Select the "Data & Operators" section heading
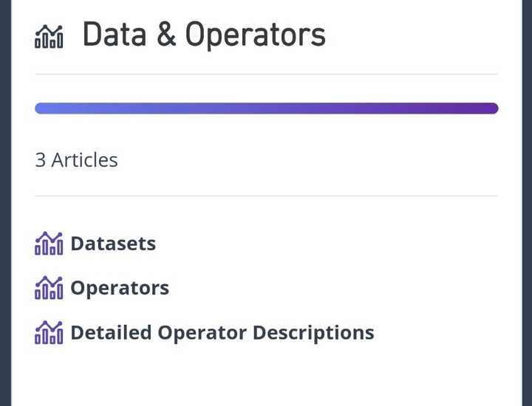This screenshot has height=406, width=532. pyautogui.click(x=203, y=35)
